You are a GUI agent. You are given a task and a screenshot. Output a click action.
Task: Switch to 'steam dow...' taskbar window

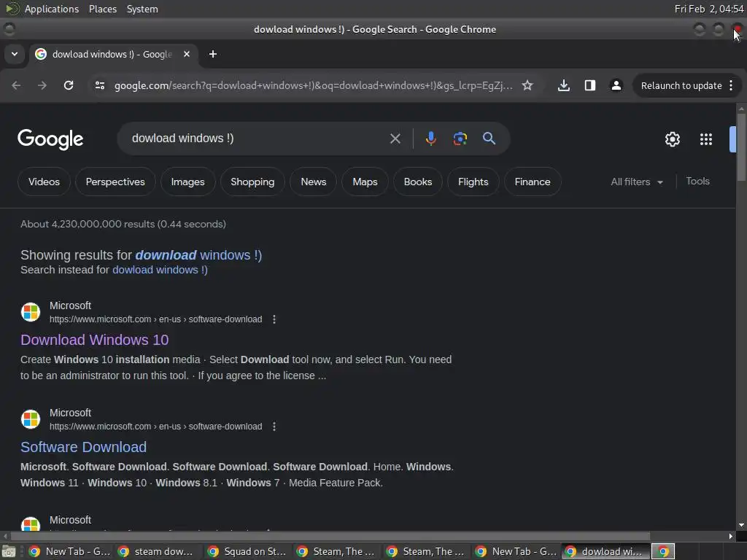point(157,551)
